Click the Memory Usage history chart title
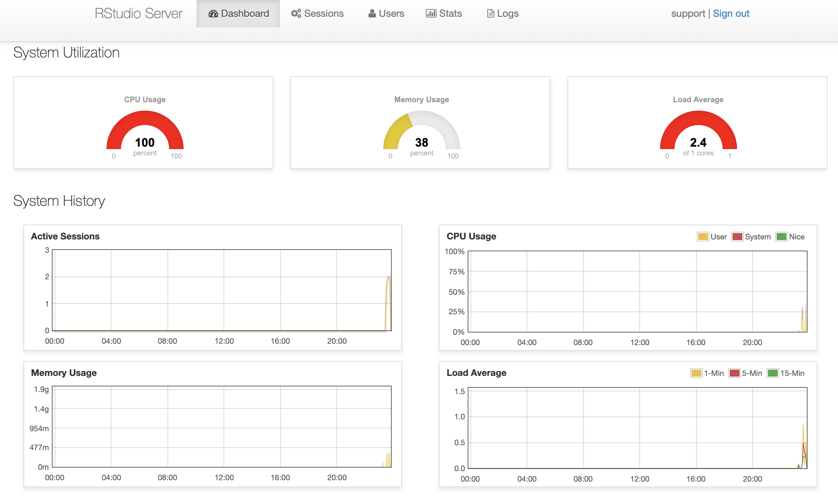838x504 pixels. (x=64, y=373)
